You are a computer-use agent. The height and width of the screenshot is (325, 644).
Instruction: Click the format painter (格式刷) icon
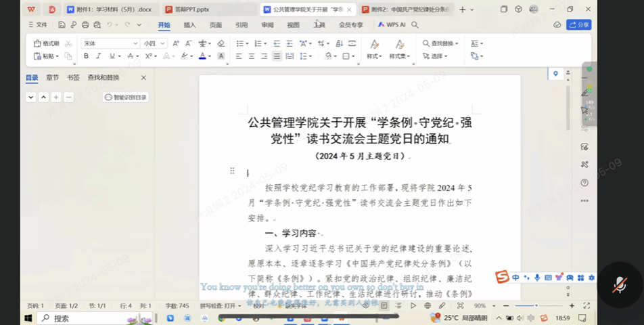47,43
